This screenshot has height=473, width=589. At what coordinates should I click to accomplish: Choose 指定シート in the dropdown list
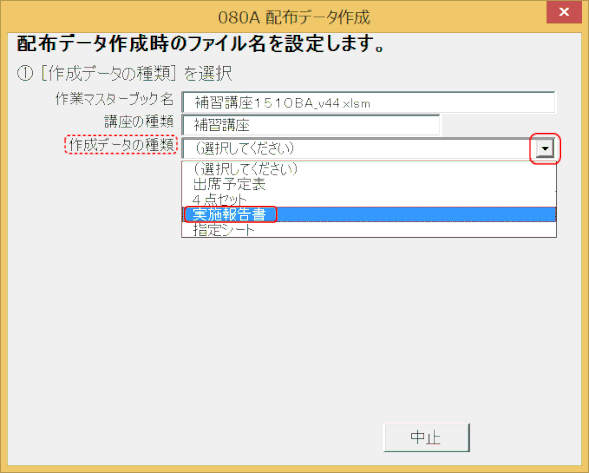tap(369, 230)
